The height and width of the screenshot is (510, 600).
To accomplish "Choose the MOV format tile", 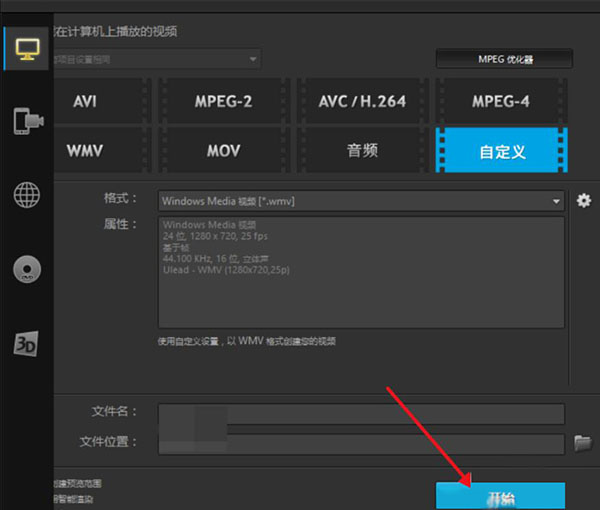I will tap(223, 150).
